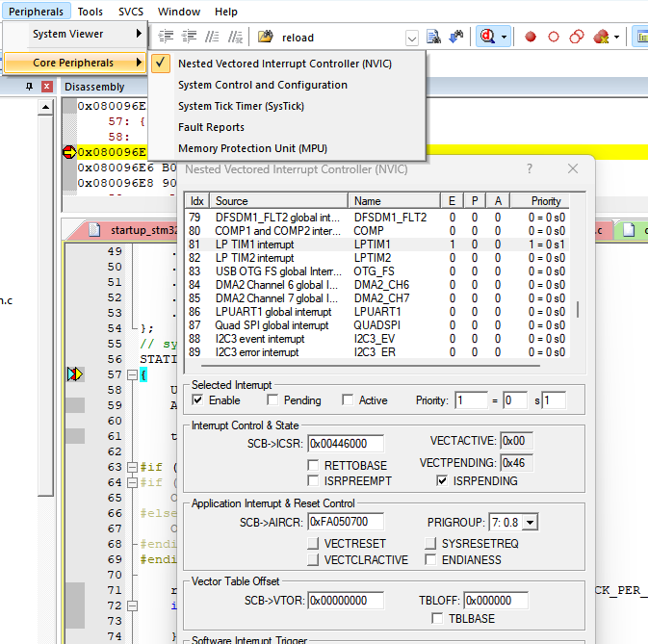648x644 pixels.
Task: Open the PRIGROUP dropdown
Action: tap(530, 523)
